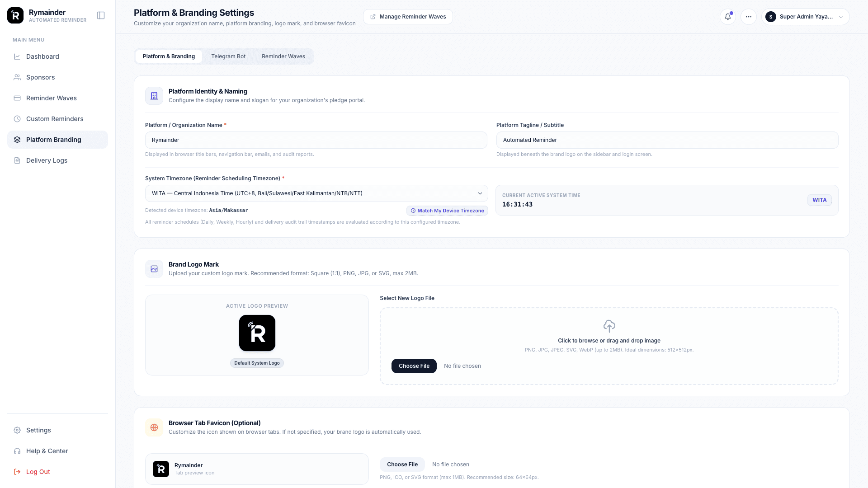
Task: Click Delivery Logs document icon in sidebar
Action: (x=17, y=160)
